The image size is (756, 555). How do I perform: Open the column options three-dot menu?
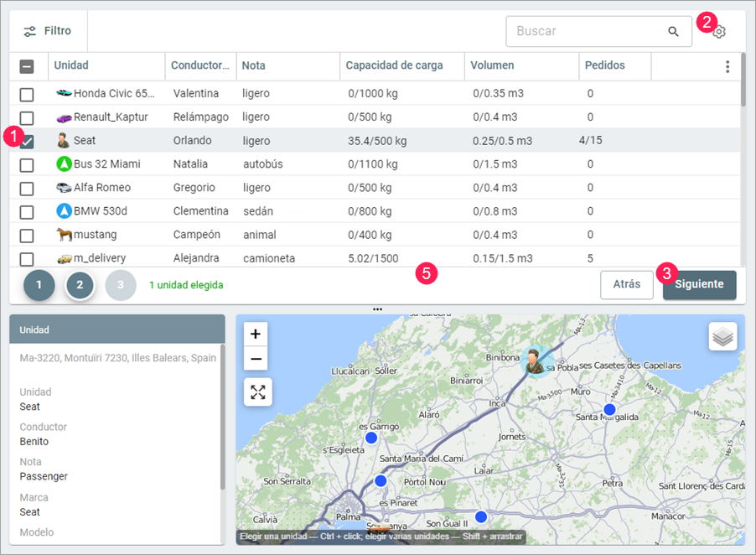(x=727, y=66)
